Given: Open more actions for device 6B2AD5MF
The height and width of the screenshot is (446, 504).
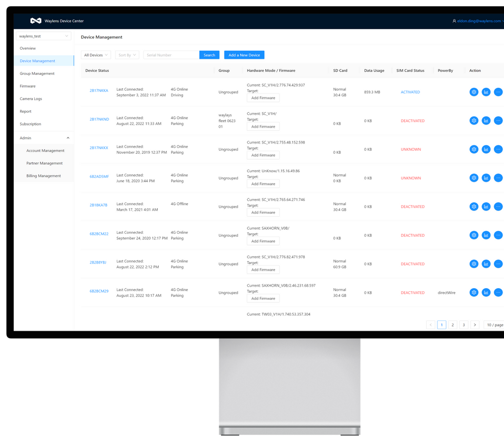Looking at the screenshot, I should pyautogui.click(x=498, y=178).
